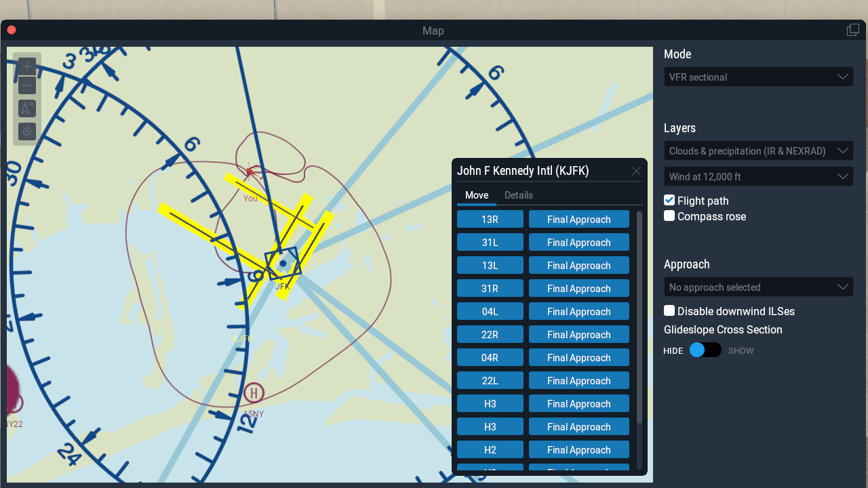
Task: Move aircraft to runway 13R
Action: coord(490,220)
